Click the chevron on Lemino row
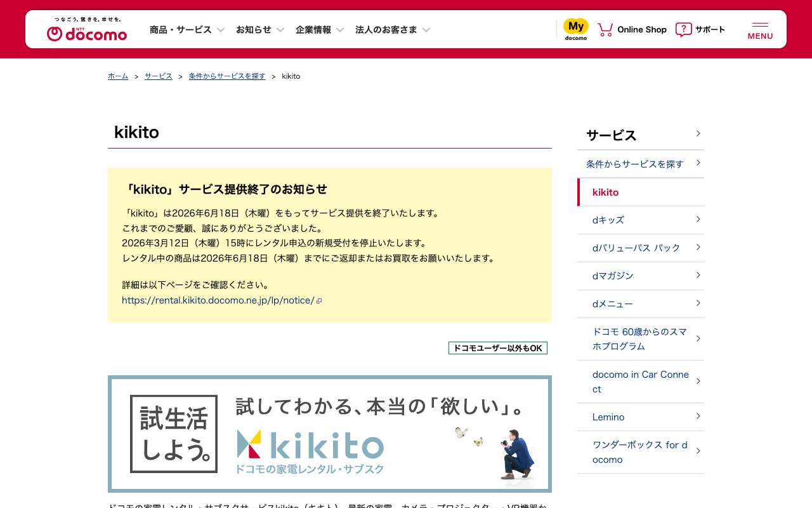This screenshot has width=812, height=508. 698,416
